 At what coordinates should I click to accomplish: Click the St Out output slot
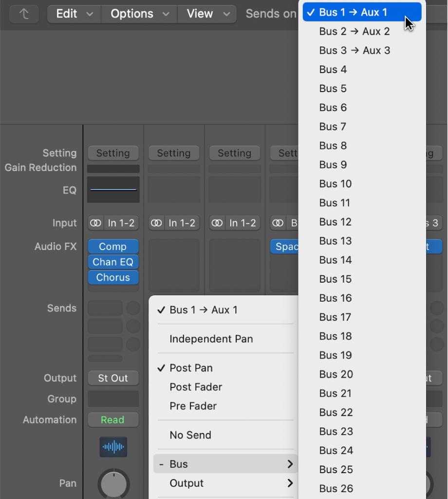(113, 378)
